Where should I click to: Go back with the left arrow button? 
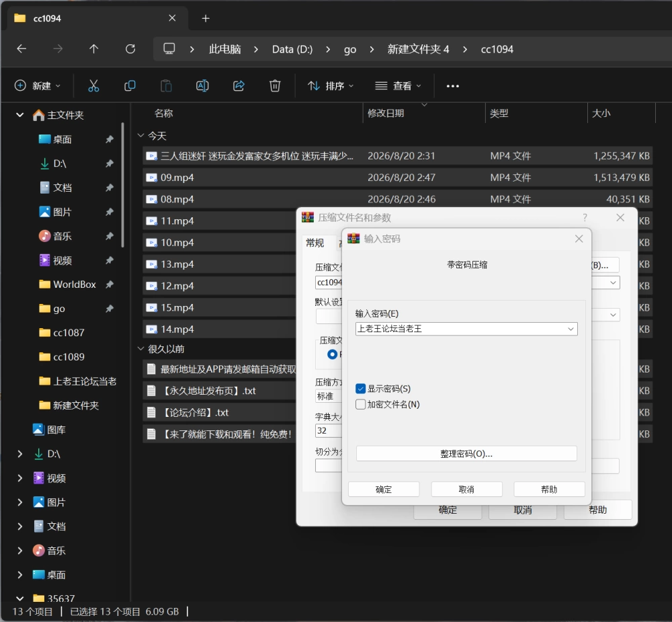(x=22, y=49)
